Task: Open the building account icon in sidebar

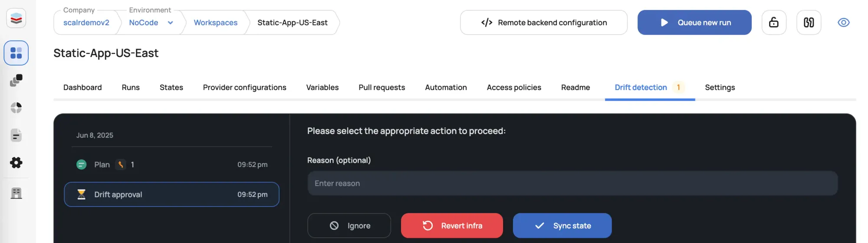Action: (16, 193)
